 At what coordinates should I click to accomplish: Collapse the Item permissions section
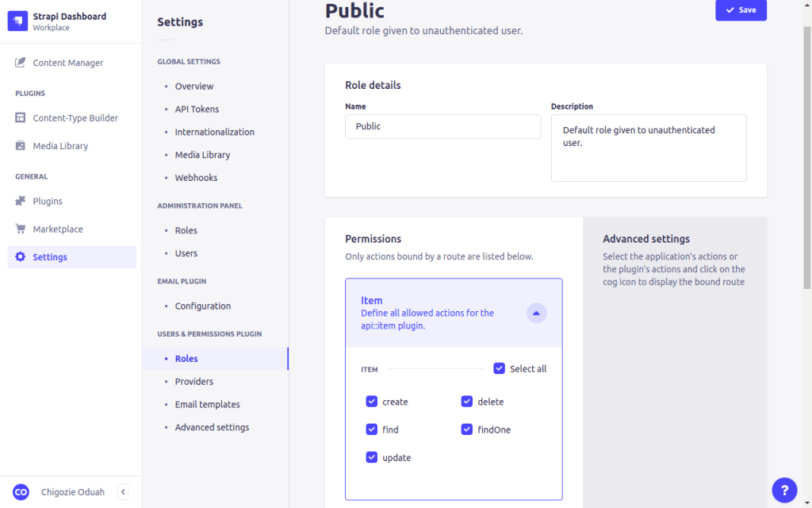click(537, 313)
